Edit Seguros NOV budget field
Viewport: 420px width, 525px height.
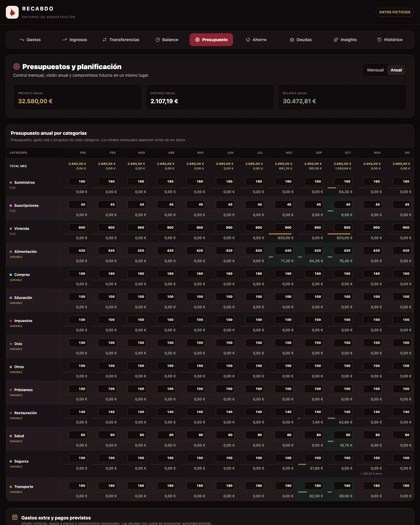(x=372, y=458)
